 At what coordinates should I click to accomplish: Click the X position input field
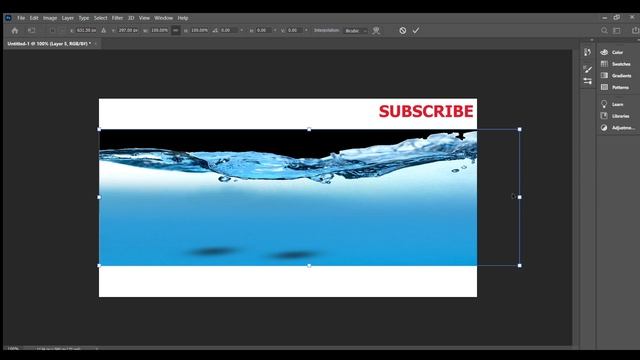coord(86,31)
